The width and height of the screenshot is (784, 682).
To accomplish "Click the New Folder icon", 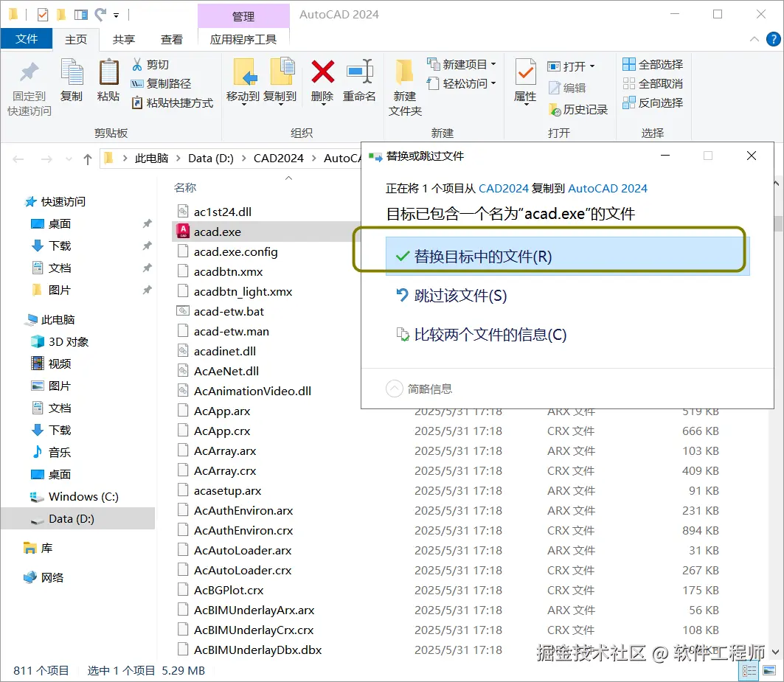I will point(404,72).
